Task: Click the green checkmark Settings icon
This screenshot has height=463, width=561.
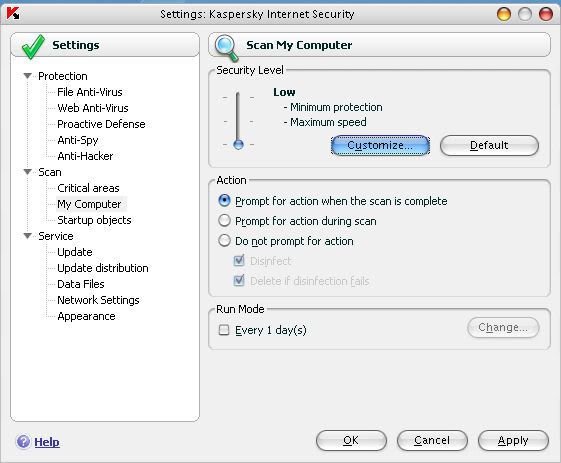Action: (x=33, y=47)
